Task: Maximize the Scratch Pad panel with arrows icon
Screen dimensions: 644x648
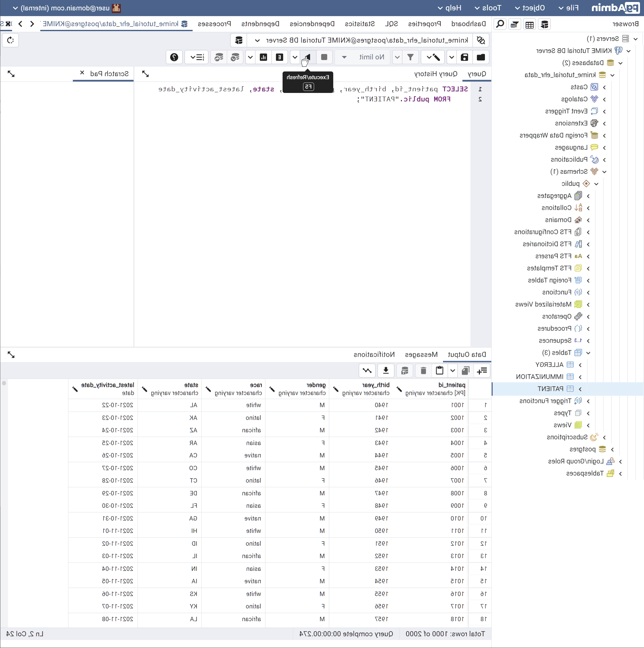Action: pyautogui.click(x=11, y=74)
